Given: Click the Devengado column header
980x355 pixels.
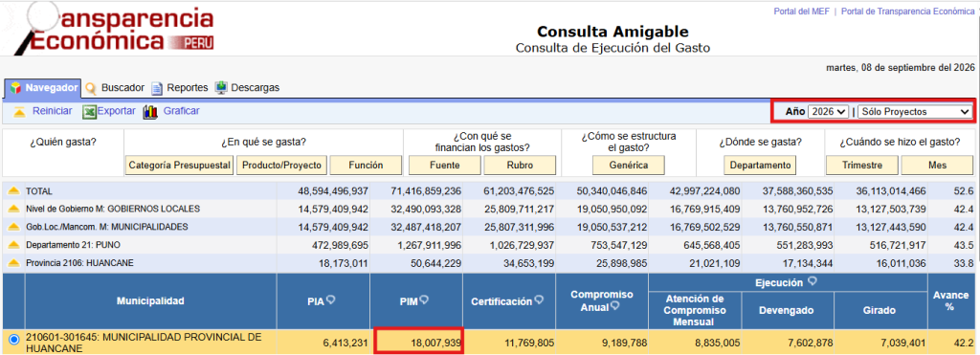Looking at the screenshot, I should [787, 310].
